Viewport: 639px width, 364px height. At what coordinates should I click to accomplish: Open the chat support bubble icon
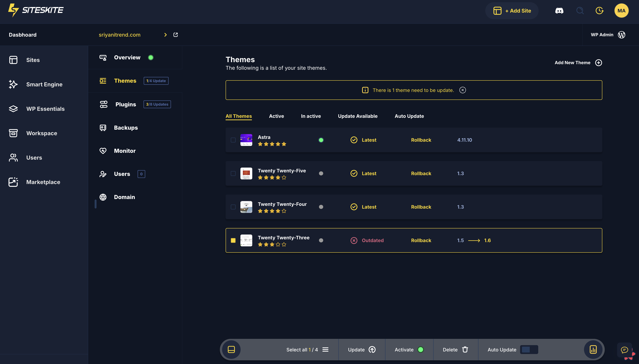(x=624, y=350)
